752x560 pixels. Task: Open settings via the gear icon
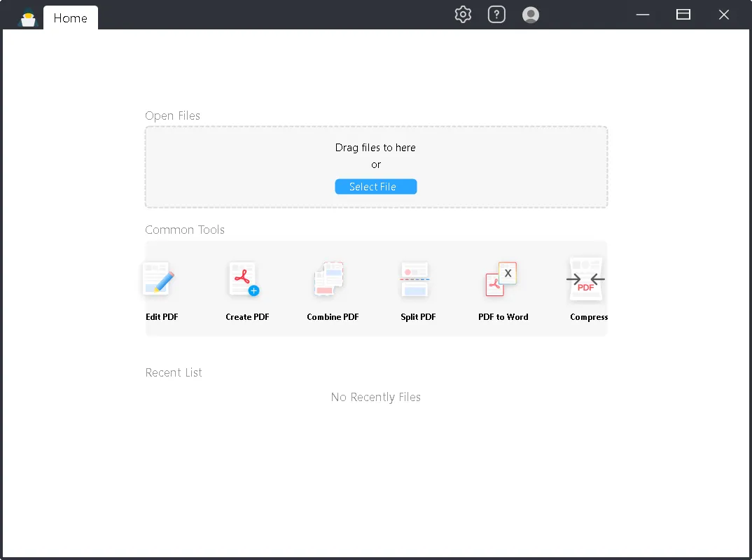(463, 15)
